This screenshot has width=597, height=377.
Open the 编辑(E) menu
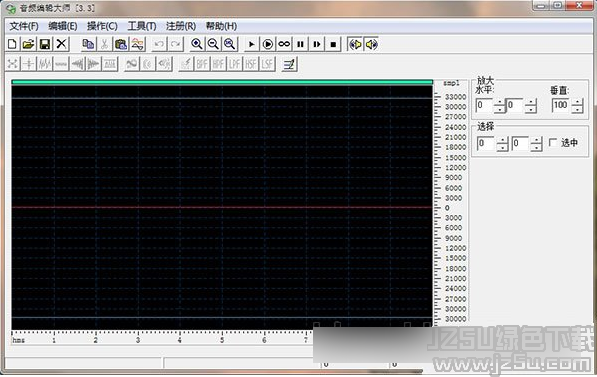63,26
